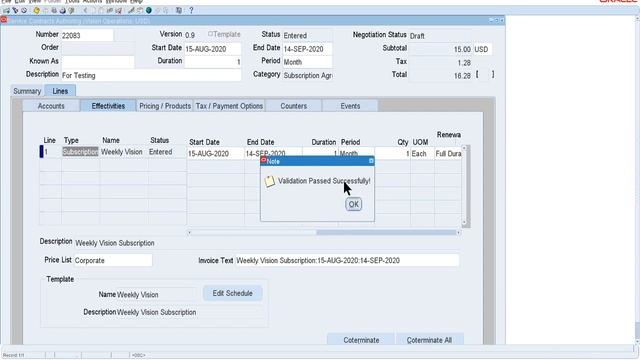Screen dimensions: 640x360
Task: Open the descriptive flexfield bracket field
Action: tap(485, 75)
